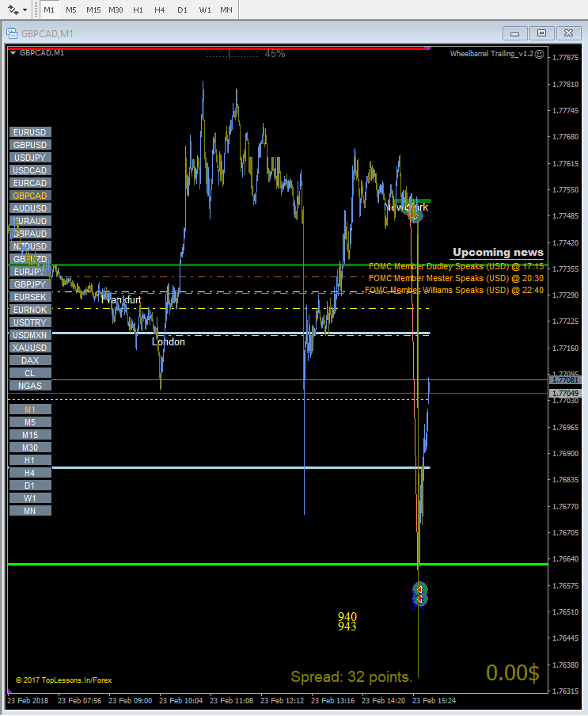Click the TopLessons.In/Forex copyright link

[x=64, y=680]
